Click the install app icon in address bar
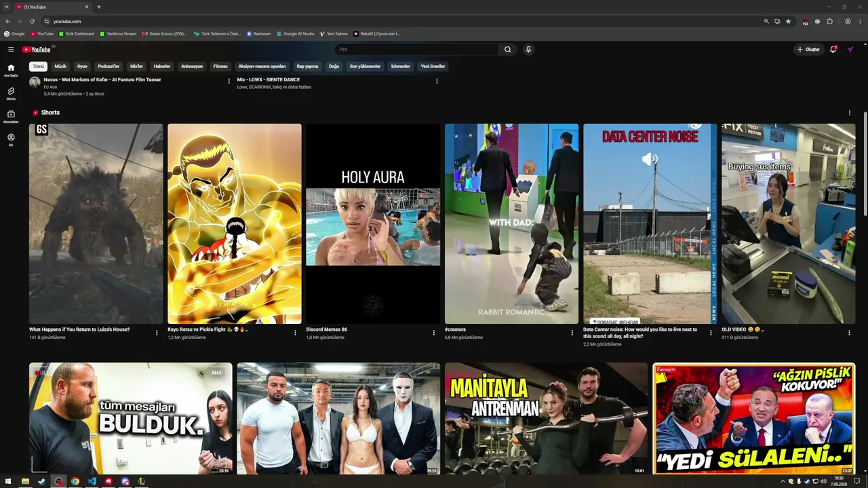The height and width of the screenshot is (488, 868). coord(777,21)
